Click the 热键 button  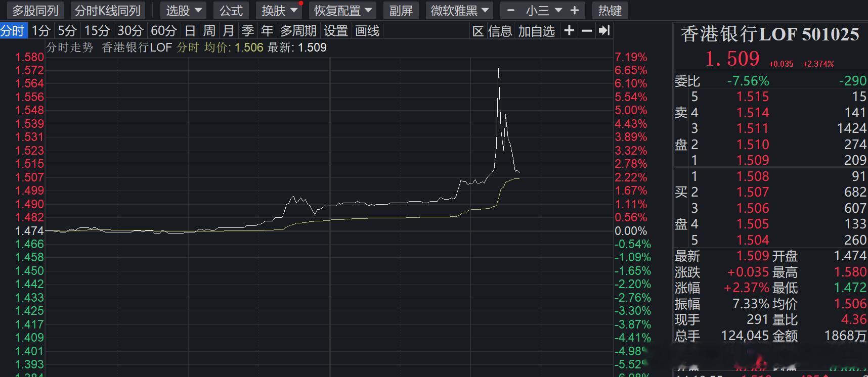pyautogui.click(x=610, y=10)
